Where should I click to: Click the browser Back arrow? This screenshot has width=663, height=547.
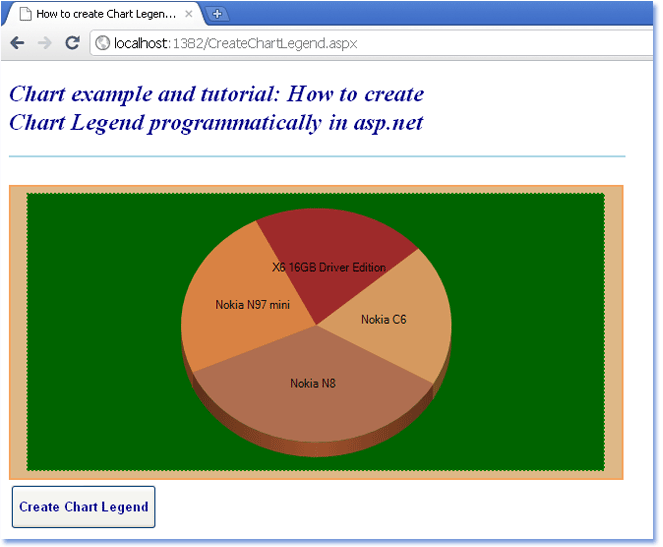17,43
